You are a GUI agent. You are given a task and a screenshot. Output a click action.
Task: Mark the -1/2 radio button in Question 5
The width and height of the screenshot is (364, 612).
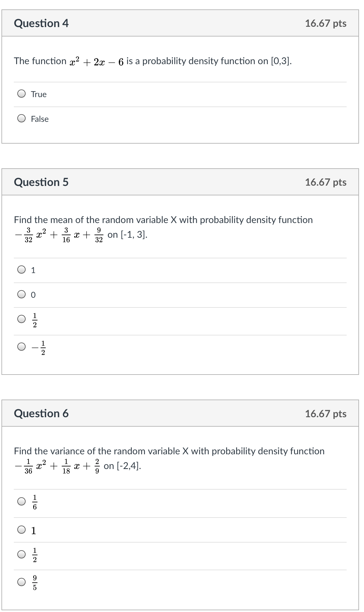click(21, 347)
